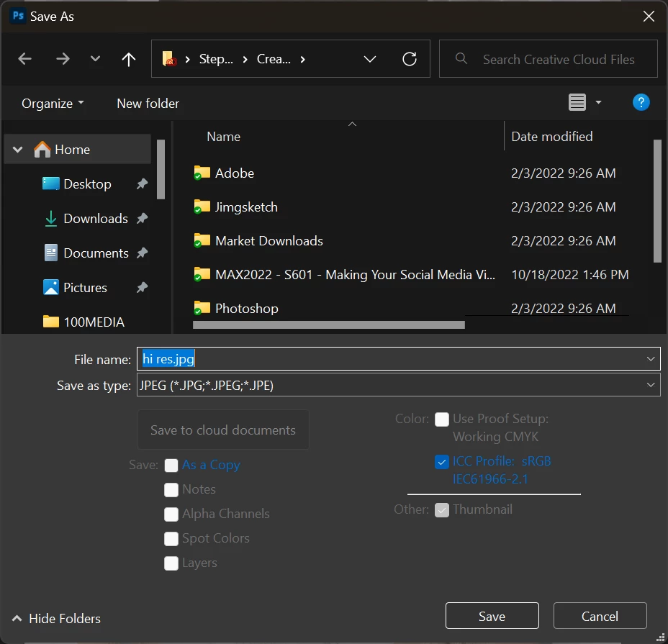
Task: Open Desktop in the navigation pane
Action: (87, 184)
